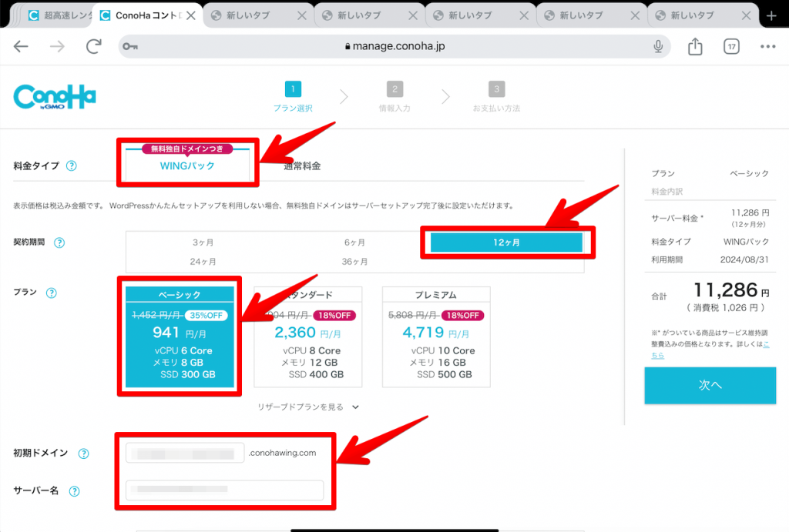Click help icon next to 料金タイプ
Viewport: 789px width, 532px height.
(71, 166)
